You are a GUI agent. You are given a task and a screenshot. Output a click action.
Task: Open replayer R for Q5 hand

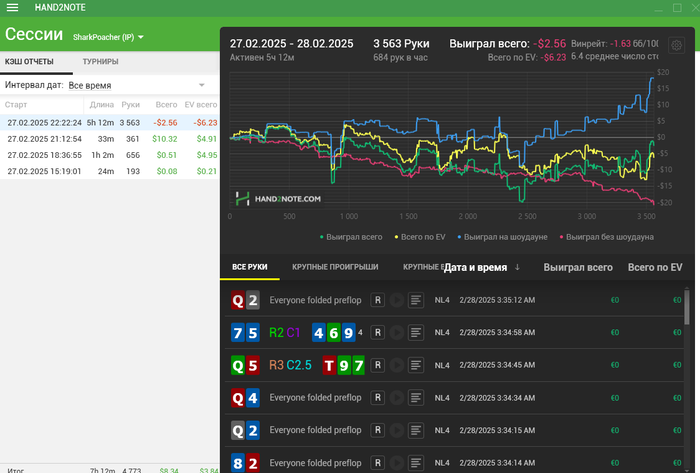[x=378, y=365]
